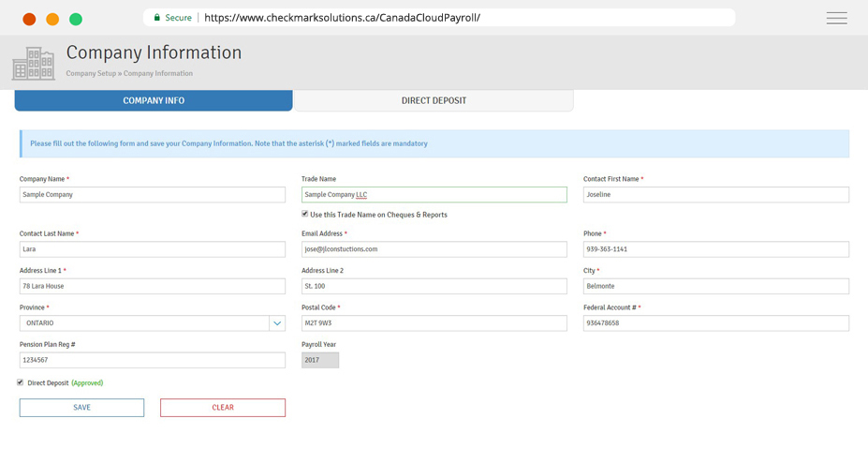Select the Federal Account number field
The width and height of the screenshot is (868, 449).
coord(715,323)
